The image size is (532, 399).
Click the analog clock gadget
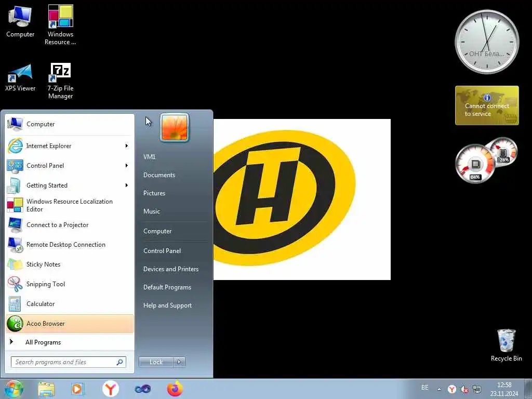(487, 42)
